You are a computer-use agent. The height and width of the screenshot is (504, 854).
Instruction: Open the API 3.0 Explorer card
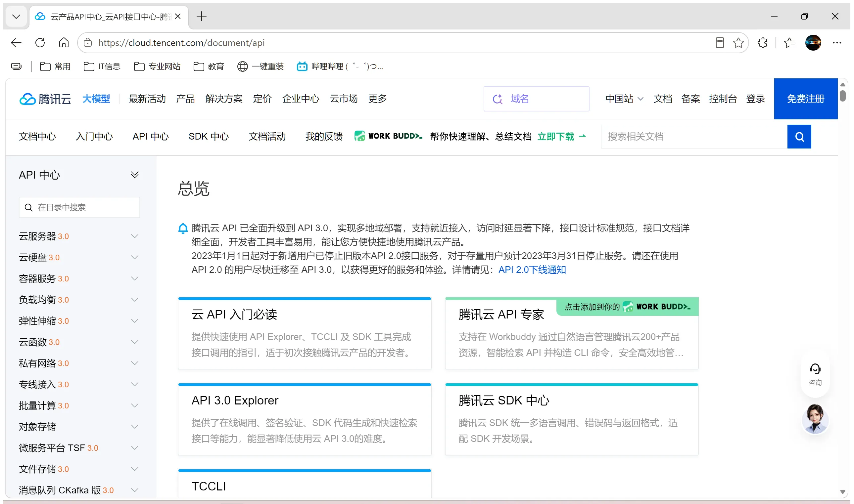(x=305, y=419)
